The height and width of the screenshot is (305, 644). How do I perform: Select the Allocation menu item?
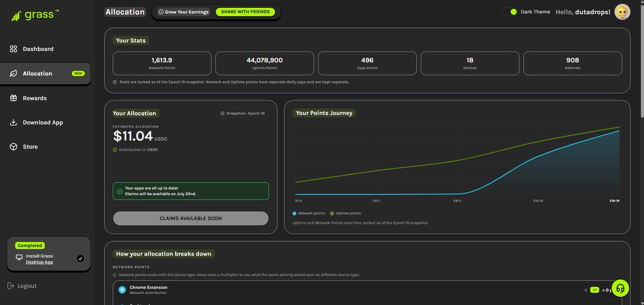click(x=46, y=74)
